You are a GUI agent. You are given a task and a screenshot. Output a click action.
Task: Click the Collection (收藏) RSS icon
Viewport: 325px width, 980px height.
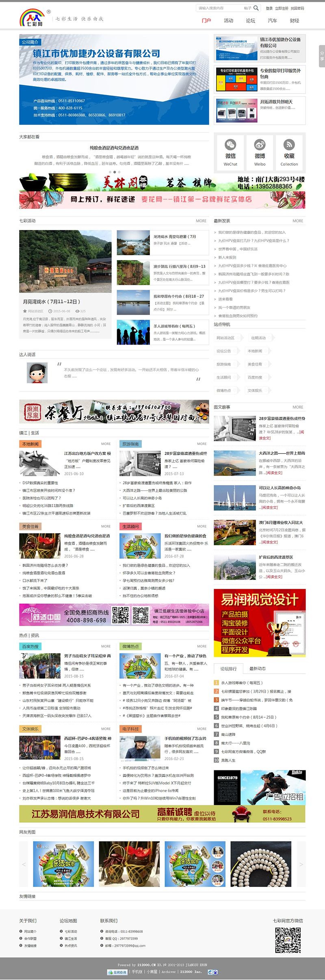289,145
